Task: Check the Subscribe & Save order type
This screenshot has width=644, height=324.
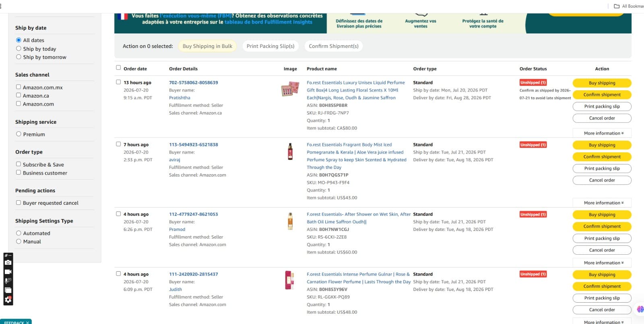Action: click(19, 164)
